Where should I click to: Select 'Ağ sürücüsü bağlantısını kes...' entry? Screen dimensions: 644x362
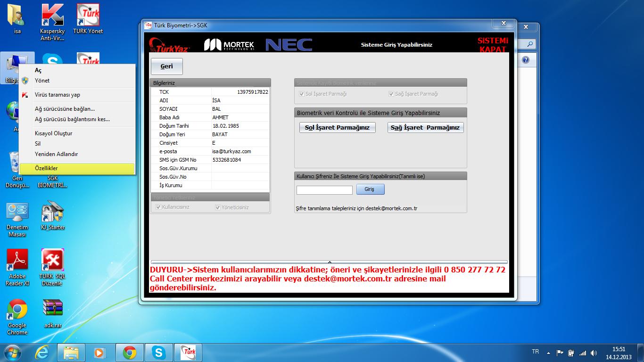(77, 119)
